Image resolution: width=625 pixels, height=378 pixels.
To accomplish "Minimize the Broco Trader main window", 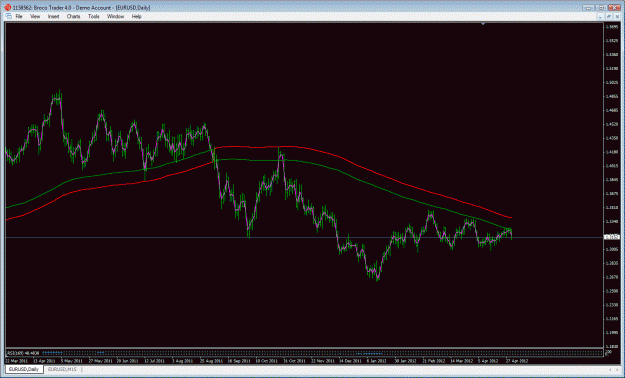I will pos(588,8).
